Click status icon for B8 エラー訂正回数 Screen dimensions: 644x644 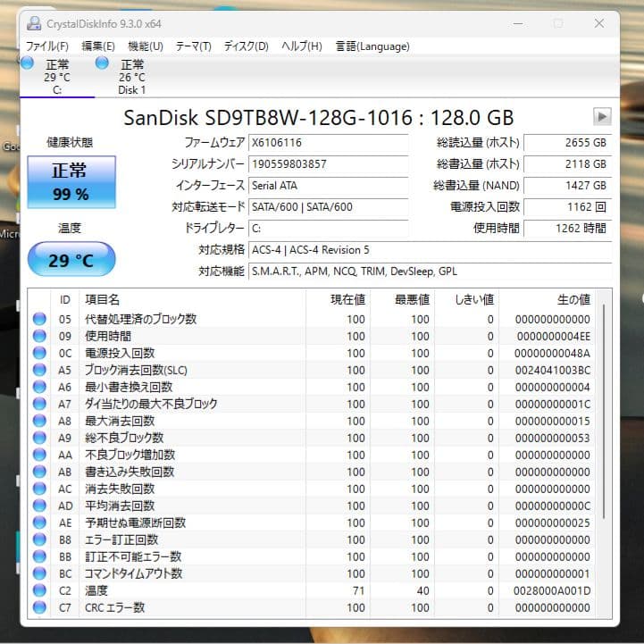point(39,539)
